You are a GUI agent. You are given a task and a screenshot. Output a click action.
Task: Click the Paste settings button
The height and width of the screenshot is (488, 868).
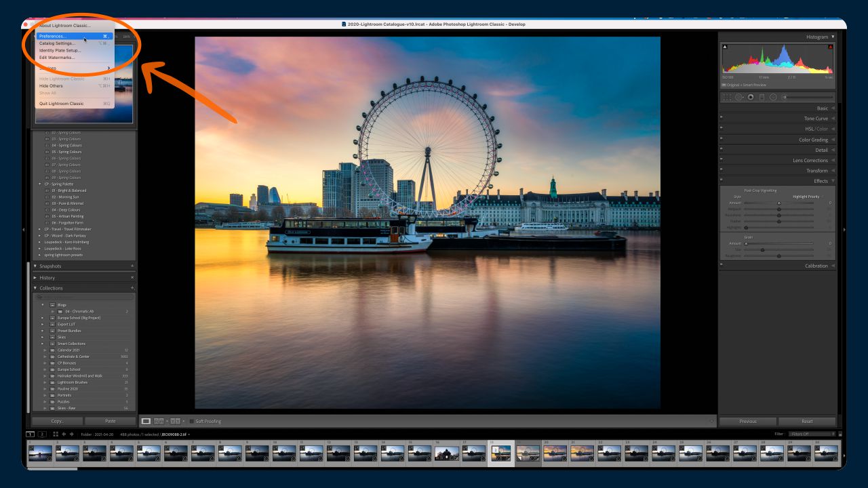110,421
